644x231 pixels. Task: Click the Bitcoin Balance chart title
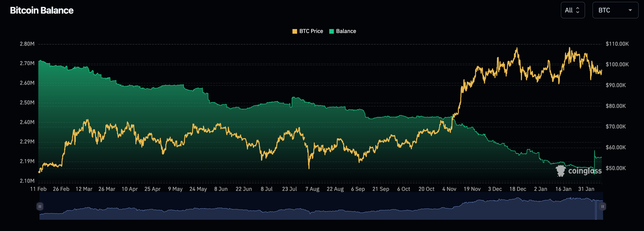[x=41, y=10]
